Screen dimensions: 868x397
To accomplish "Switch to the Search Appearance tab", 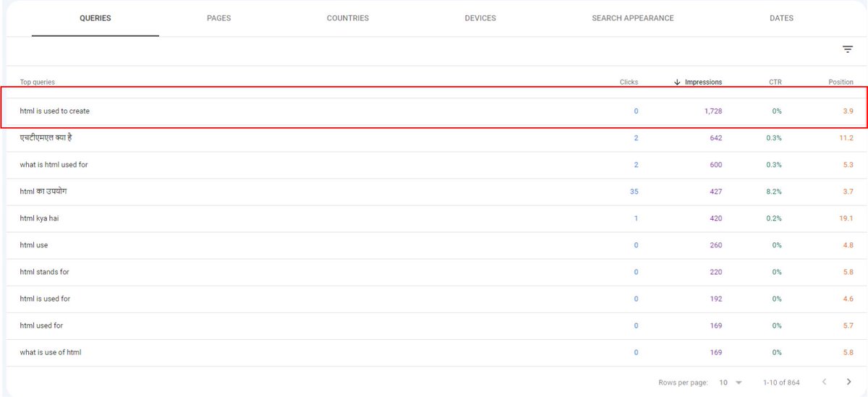I will (633, 18).
